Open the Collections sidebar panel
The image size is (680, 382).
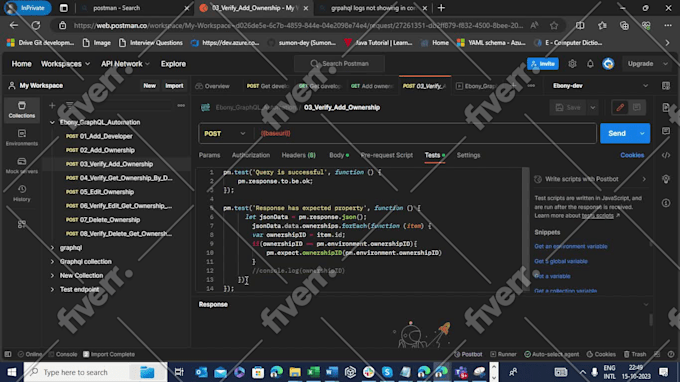click(x=22, y=109)
